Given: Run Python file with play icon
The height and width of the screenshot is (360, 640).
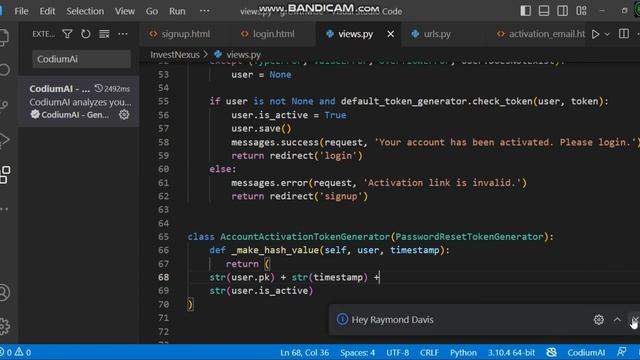Looking at the screenshot, I should coord(596,34).
